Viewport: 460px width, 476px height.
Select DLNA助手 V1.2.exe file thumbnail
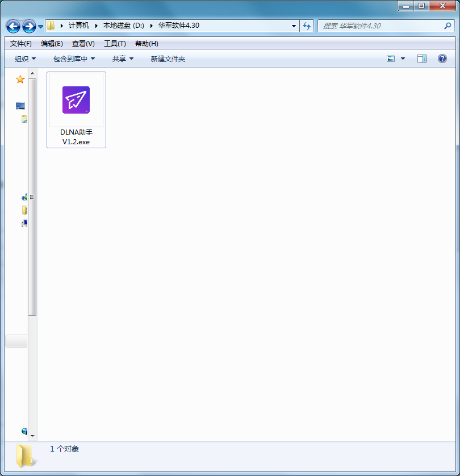coord(76,100)
